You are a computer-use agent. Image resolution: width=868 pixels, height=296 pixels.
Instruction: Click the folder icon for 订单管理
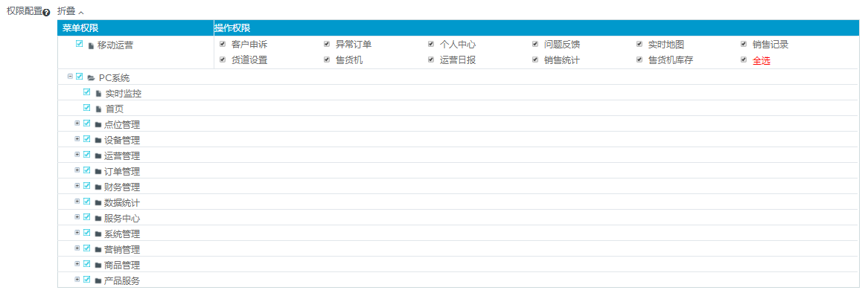coord(98,172)
